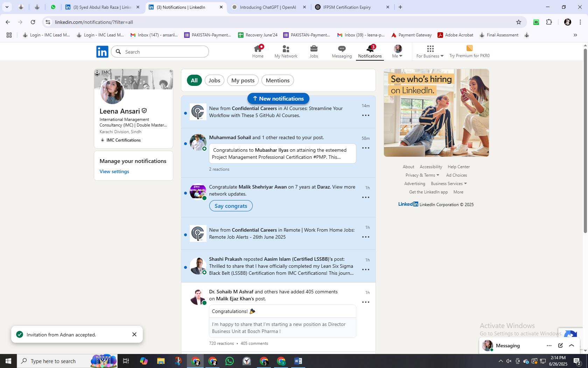Reload the current page
This screenshot has width=588, height=368.
coord(33,22)
